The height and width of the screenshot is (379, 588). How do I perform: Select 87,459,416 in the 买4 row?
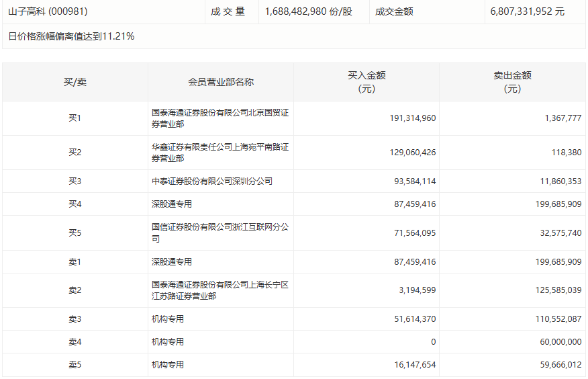[415, 204]
